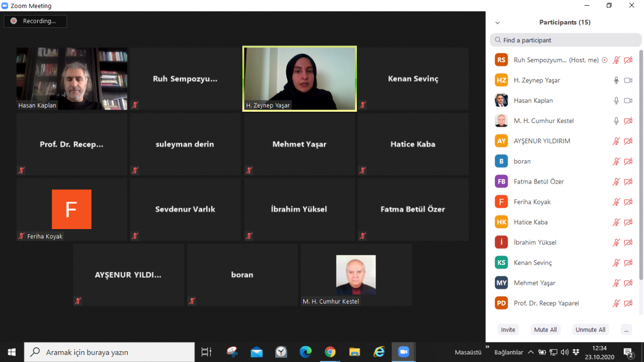Select the Kenan Sevinç video tile

[413, 79]
